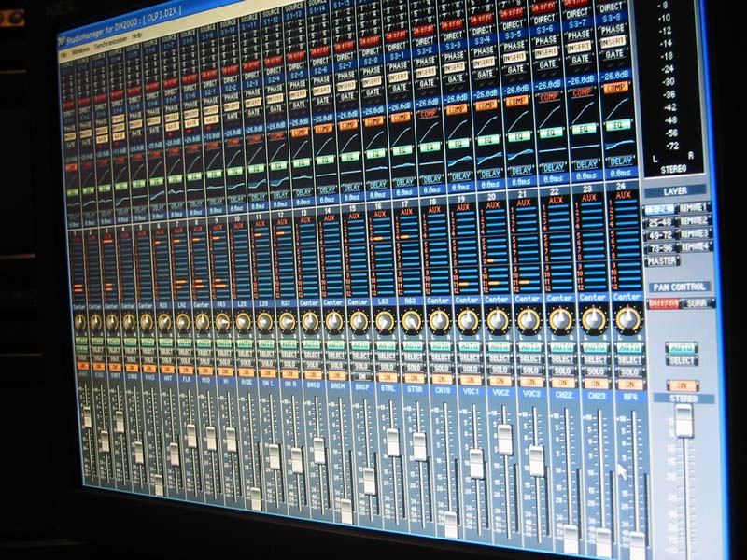Viewport: 747px width, 560px height.
Task: Click the INSERT button on channel 21
Action: click(514, 57)
